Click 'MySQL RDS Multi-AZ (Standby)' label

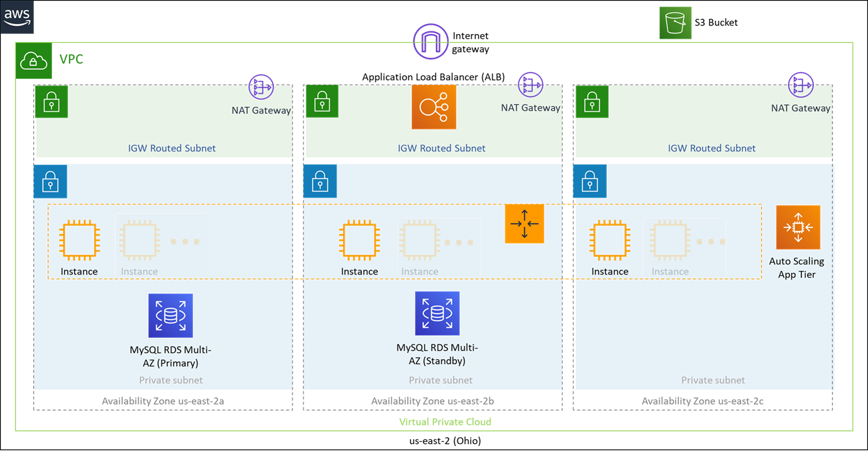click(437, 354)
